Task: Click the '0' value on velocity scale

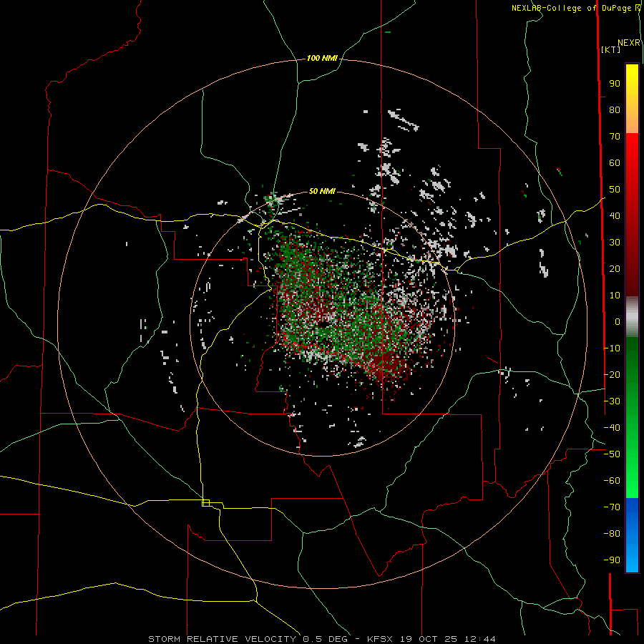Action: [x=618, y=322]
